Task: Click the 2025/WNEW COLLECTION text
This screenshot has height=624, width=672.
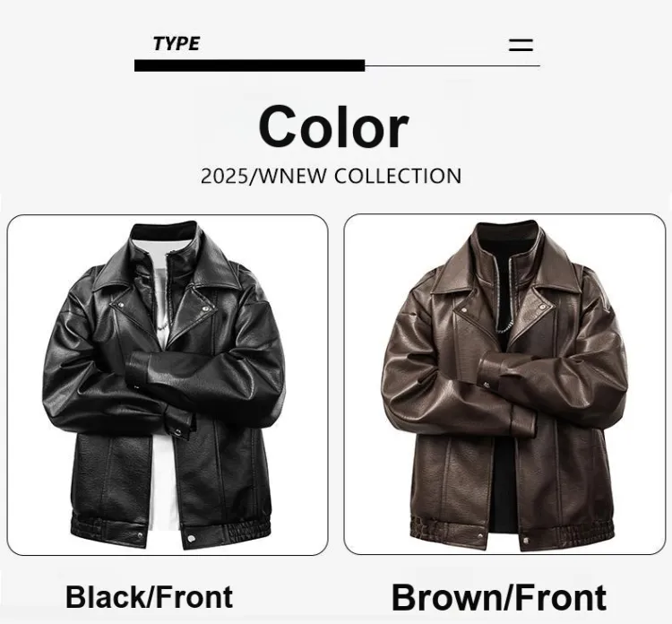Action: [331, 176]
